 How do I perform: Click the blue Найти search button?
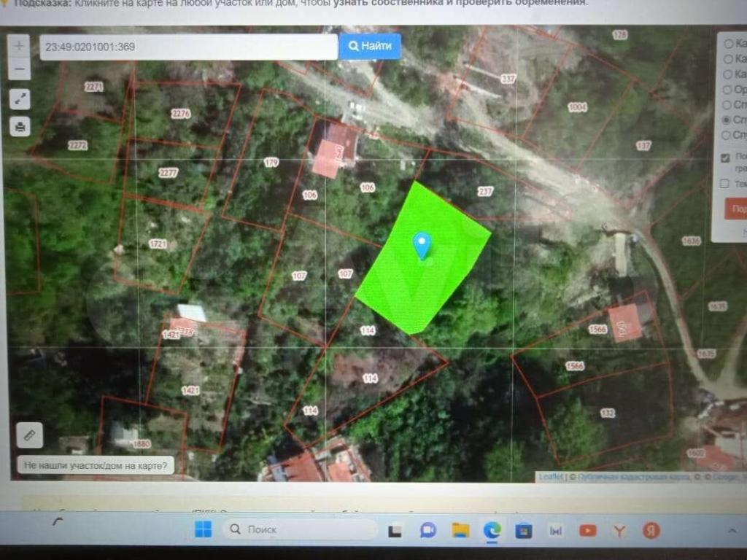[x=370, y=47]
